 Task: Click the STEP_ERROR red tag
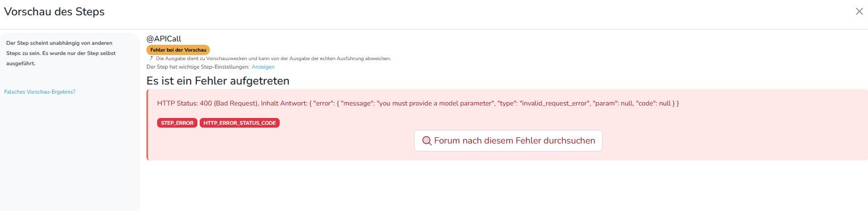click(177, 123)
